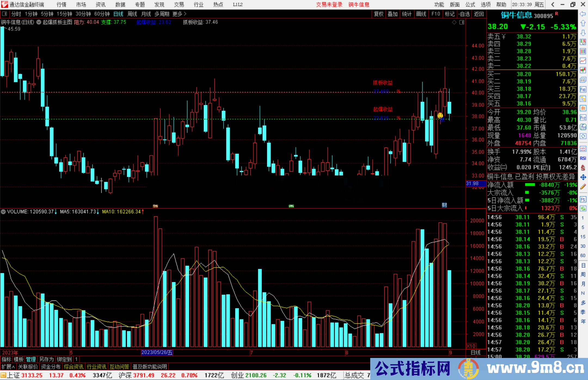Switch to the 分时 tab
The width and height of the screenshot is (588, 380).
pyautogui.click(x=16, y=14)
